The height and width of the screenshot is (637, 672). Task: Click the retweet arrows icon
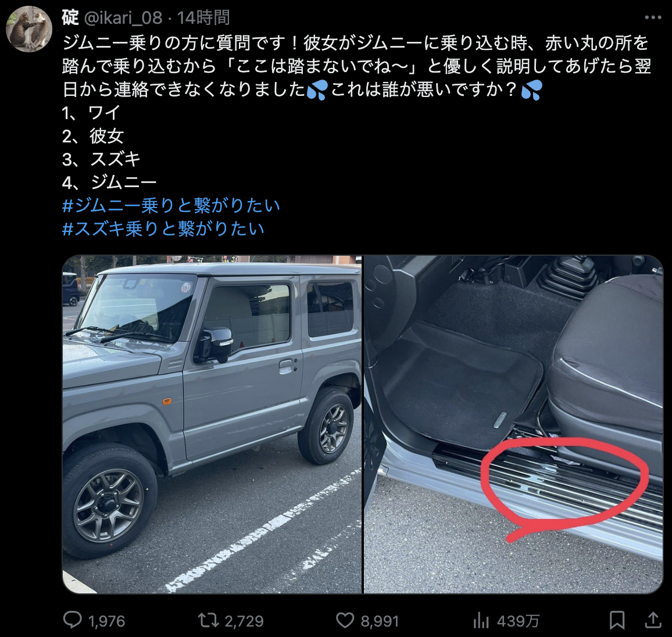(208, 620)
